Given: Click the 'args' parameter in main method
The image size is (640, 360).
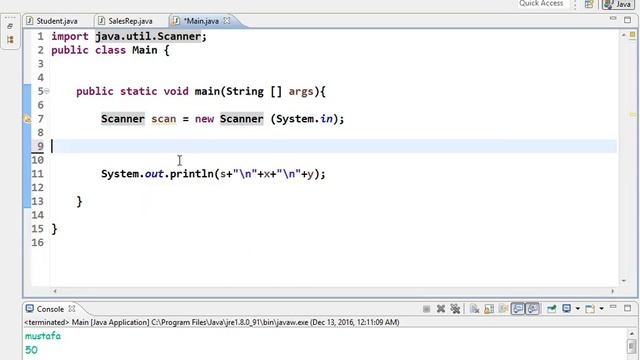Looking at the screenshot, I should pyautogui.click(x=301, y=92).
